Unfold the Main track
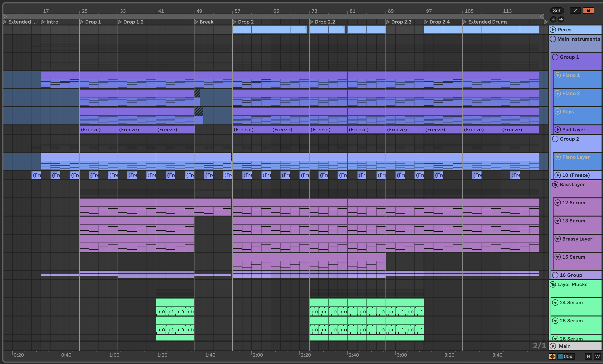The width and height of the screenshot is (603, 364). [553, 346]
